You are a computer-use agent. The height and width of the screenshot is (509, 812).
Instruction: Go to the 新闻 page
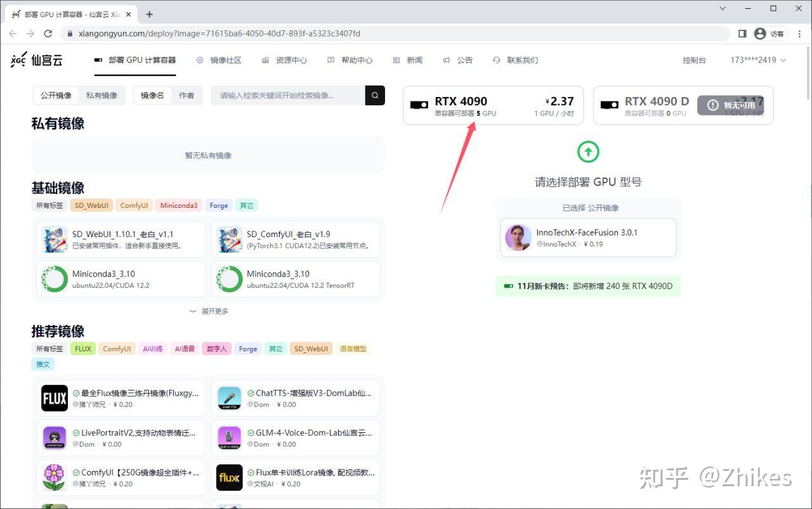click(x=407, y=60)
